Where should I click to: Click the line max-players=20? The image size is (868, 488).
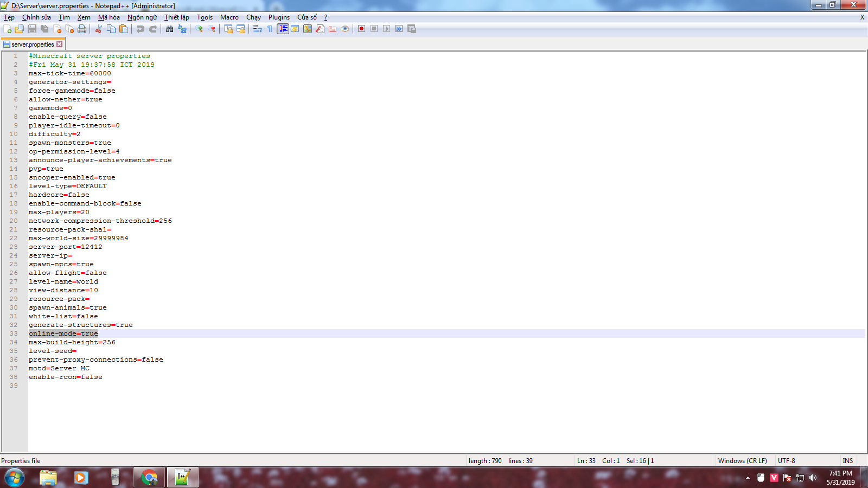click(x=59, y=212)
